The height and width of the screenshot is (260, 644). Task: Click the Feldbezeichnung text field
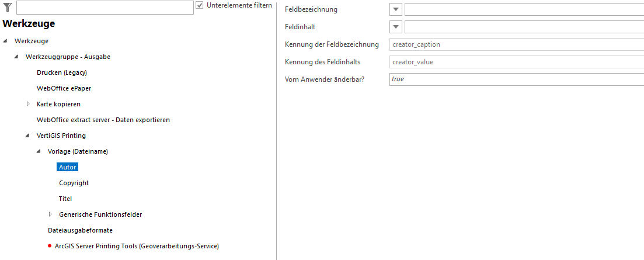click(524, 9)
